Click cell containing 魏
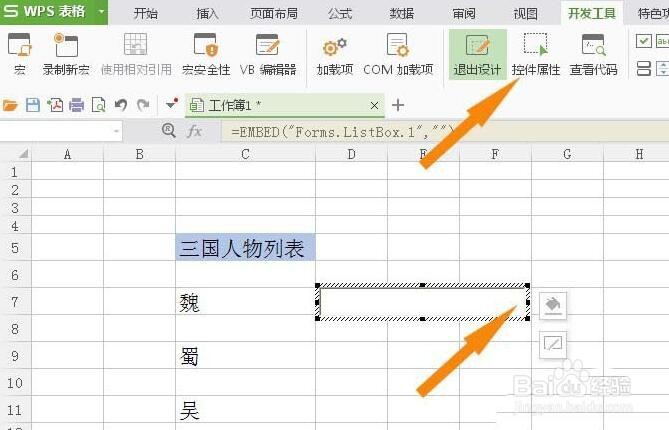Image resolution: width=669 pixels, height=430 pixels. (x=245, y=302)
